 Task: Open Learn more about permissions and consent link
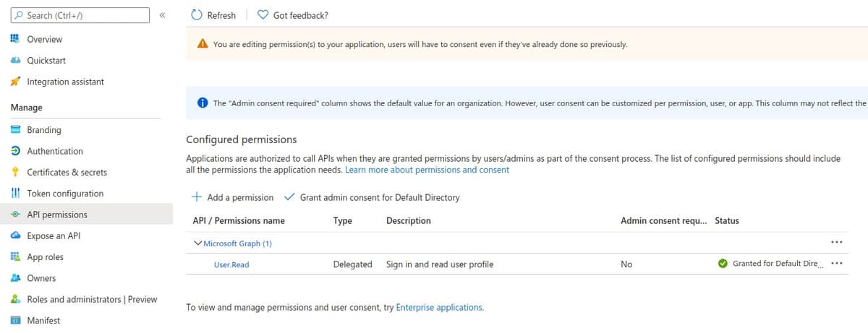point(427,170)
